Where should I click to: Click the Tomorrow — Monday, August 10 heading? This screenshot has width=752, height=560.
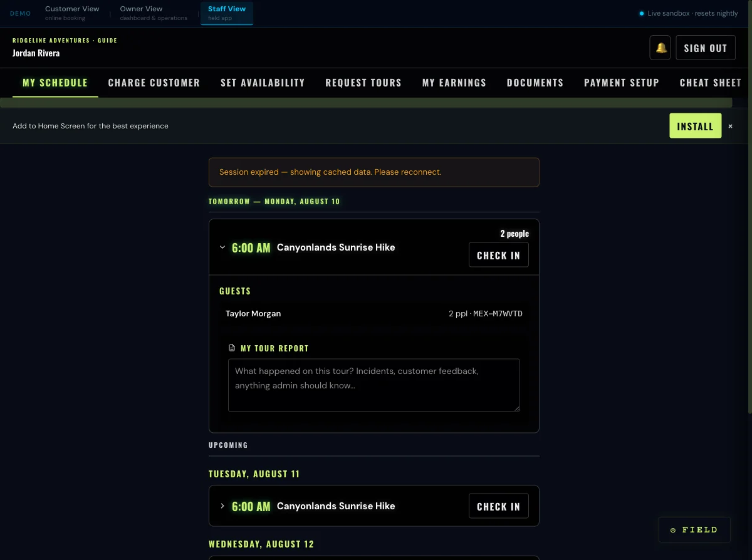(274, 202)
